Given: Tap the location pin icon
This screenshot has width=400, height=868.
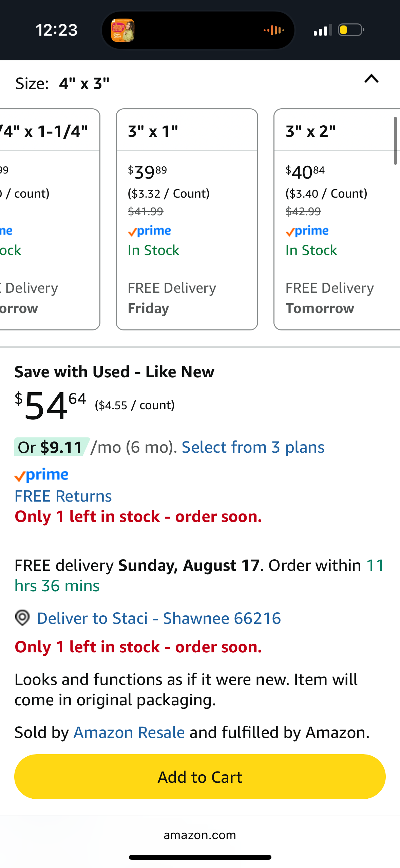Looking at the screenshot, I should 22,618.
